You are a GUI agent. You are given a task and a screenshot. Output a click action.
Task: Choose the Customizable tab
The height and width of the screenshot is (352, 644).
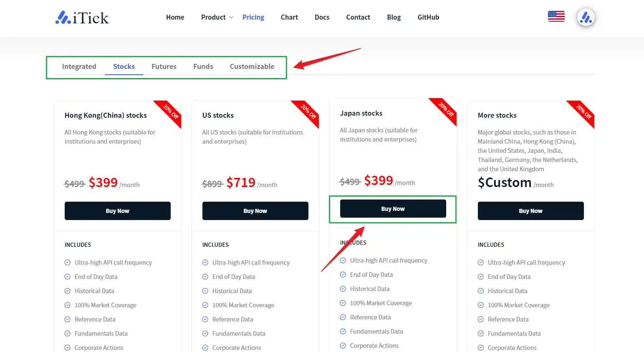(x=252, y=66)
